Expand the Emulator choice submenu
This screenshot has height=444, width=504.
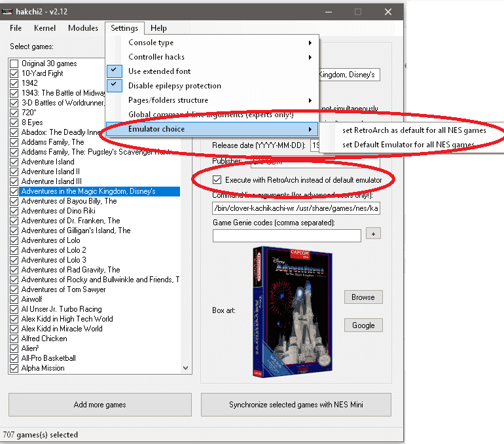pyautogui.click(x=212, y=129)
